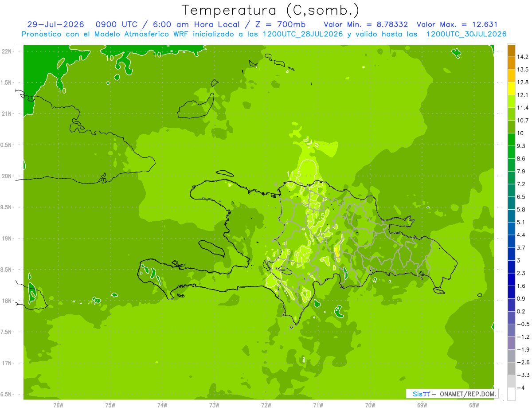The height and width of the screenshot is (411, 532).
Task: Click the legend value "2.3"
Action: (521, 273)
